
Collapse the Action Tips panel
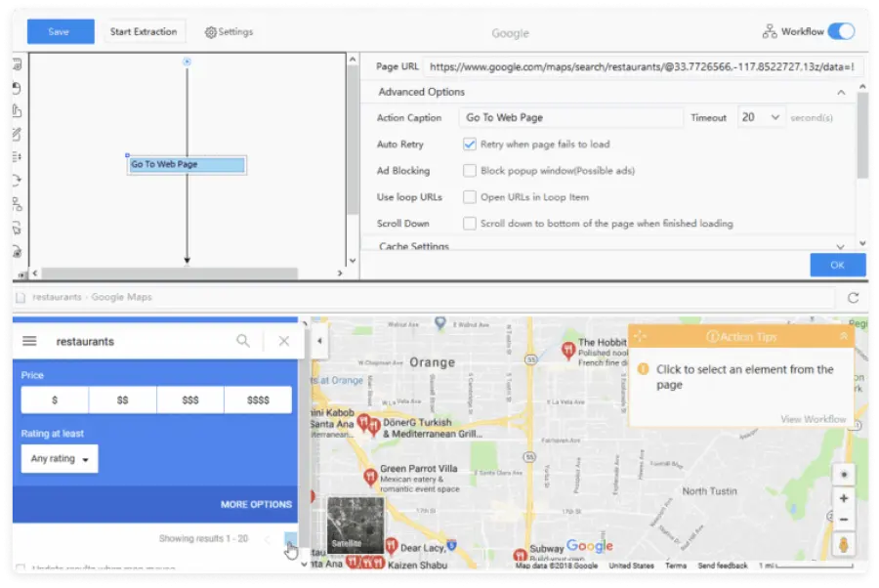(843, 336)
